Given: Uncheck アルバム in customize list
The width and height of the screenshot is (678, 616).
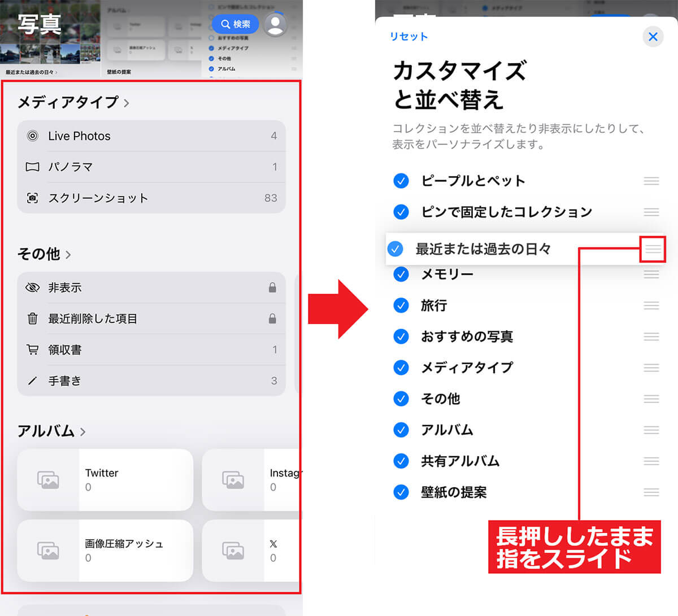Looking at the screenshot, I should coord(401,430).
